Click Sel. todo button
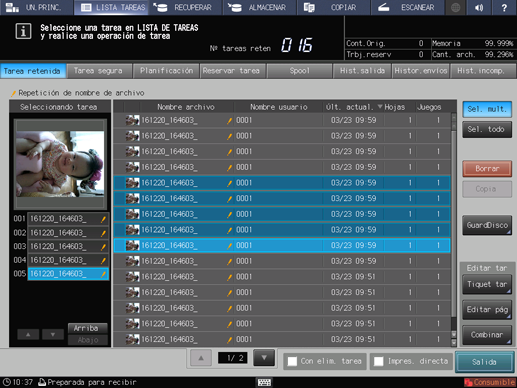The image size is (517, 388). coord(487,129)
